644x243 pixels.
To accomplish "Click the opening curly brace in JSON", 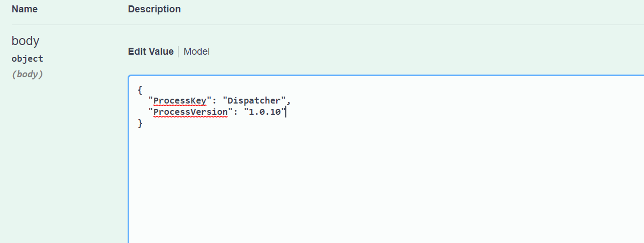I will click(x=140, y=89).
